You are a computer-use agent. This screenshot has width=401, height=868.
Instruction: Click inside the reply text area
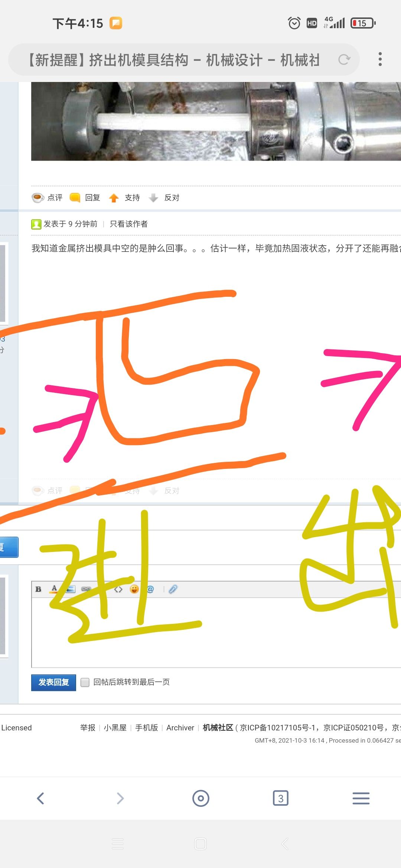(216, 632)
